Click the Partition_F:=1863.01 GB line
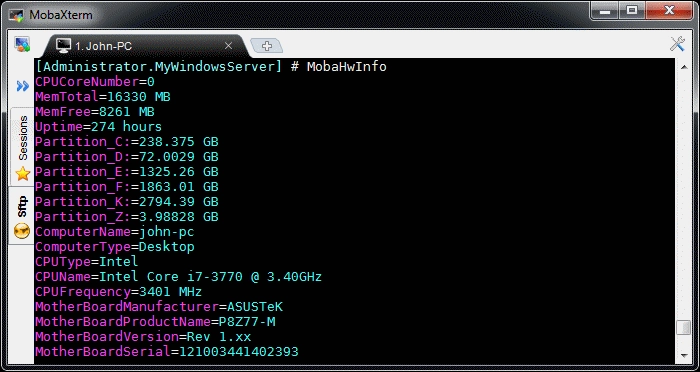The image size is (700, 372). (x=127, y=187)
